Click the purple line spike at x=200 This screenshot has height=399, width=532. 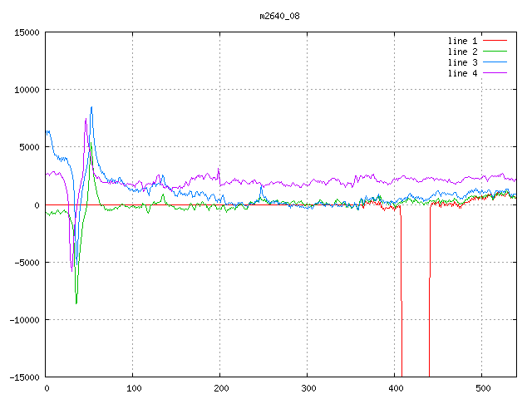(219, 170)
